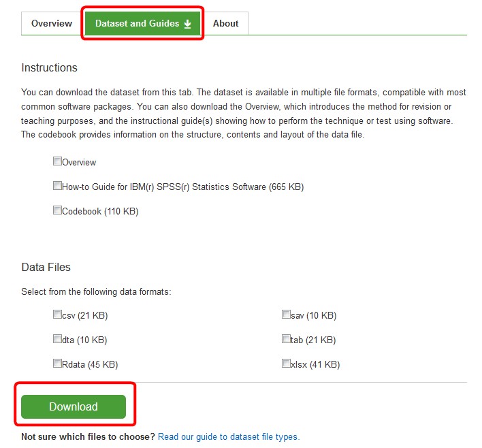Switch to the About tab
Screen dimensions: 482x448
tap(225, 23)
